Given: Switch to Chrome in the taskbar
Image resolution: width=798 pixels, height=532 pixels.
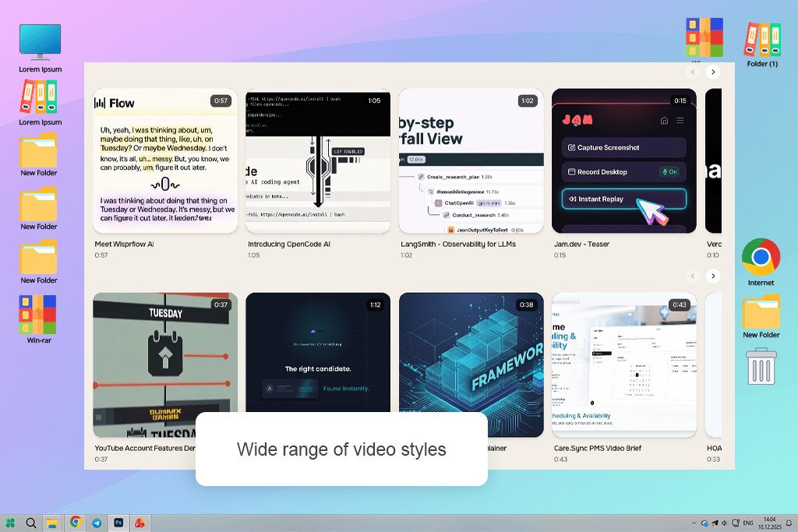Looking at the screenshot, I should (76, 522).
